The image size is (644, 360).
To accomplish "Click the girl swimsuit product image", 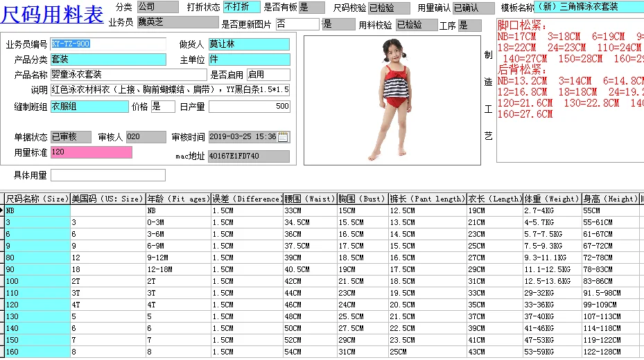I will (392, 100).
